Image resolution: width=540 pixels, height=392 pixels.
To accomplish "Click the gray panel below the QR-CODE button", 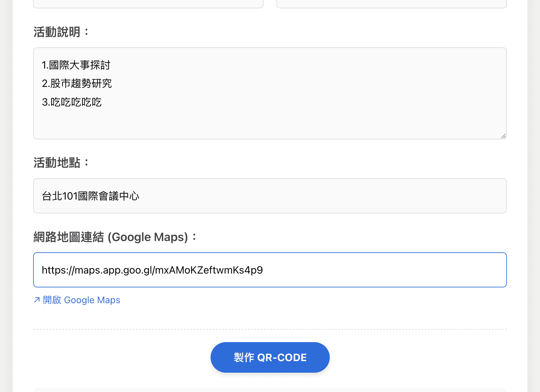I will click(270, 390).
